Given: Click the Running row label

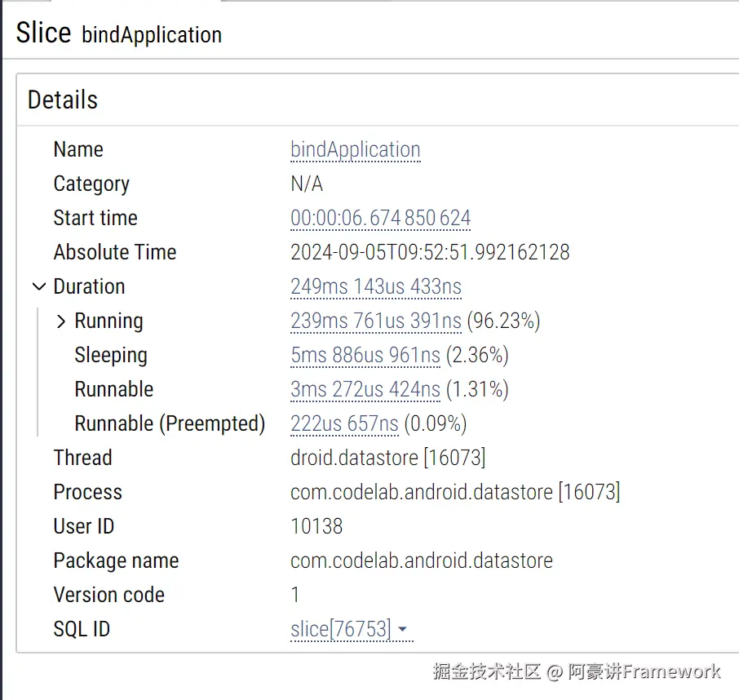Looking at the screenshot, I should pos(108,321).
